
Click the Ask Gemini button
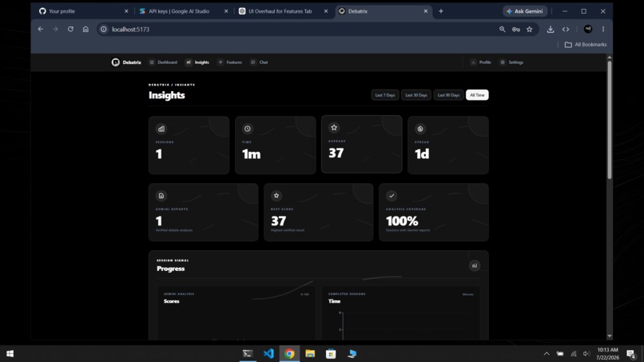(525, 11)
